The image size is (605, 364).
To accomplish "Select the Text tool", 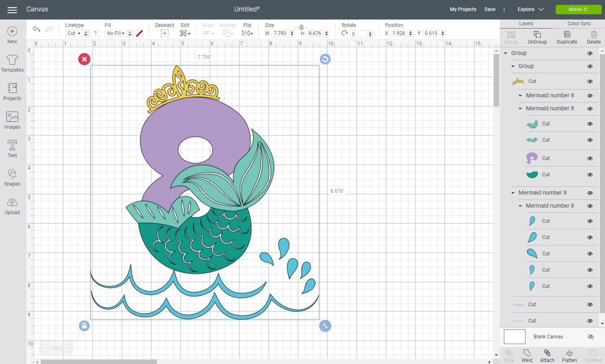I will click(x=12, y=149).
